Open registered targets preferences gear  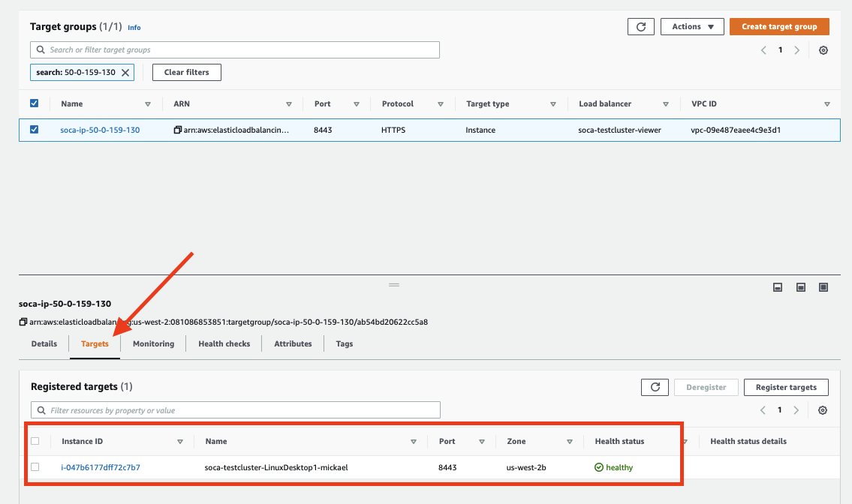click(823, 410)
